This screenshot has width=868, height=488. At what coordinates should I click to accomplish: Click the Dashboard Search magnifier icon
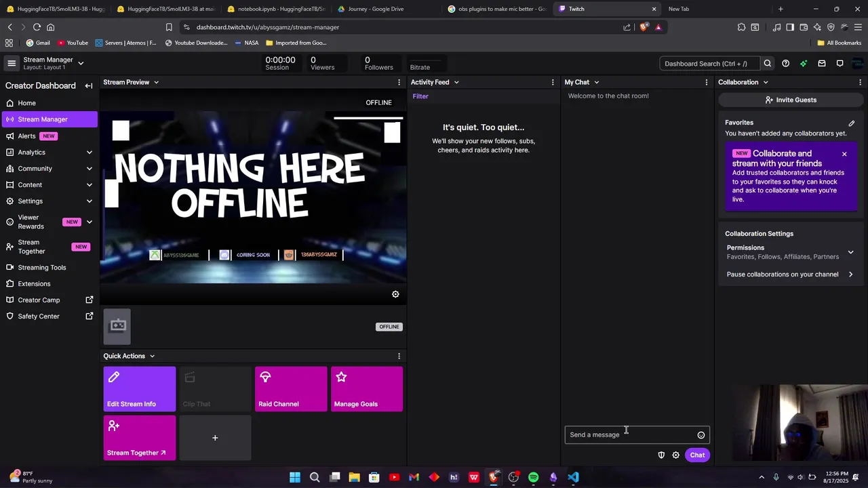point(768,64)
